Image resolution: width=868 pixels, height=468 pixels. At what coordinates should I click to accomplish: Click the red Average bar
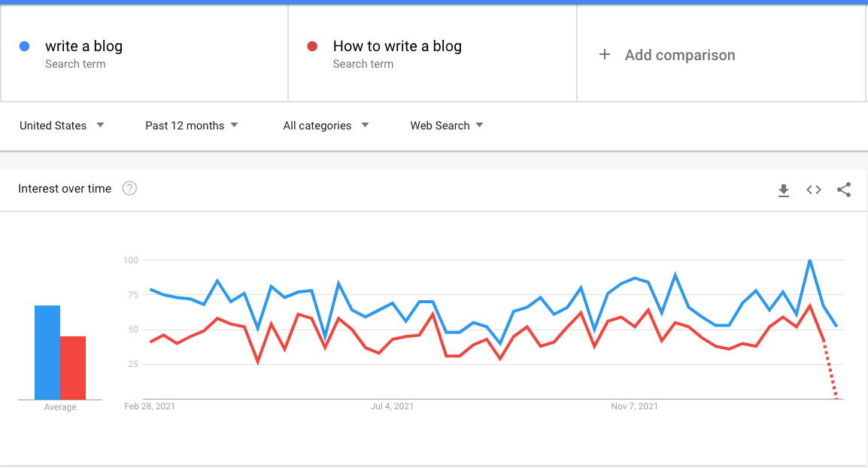point(73,367)
